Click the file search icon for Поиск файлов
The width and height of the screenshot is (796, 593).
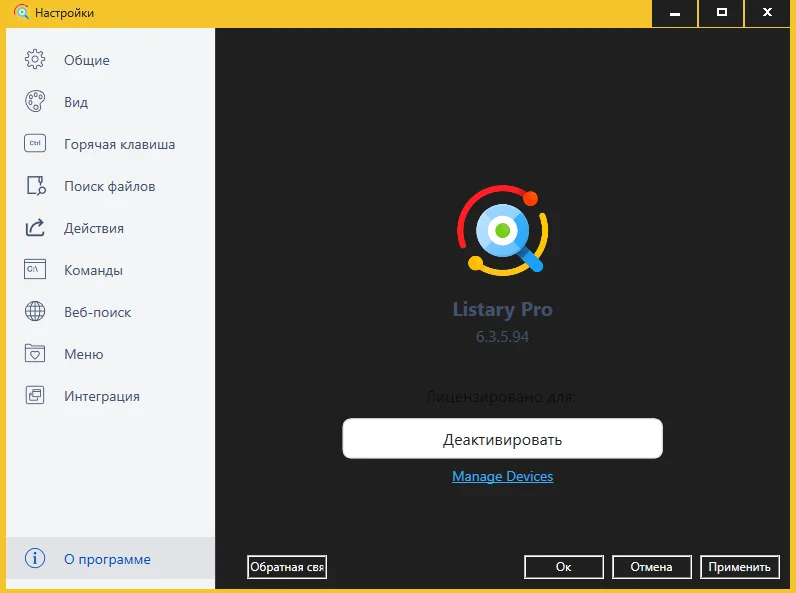pyautogui.click(x=35, y=186)
